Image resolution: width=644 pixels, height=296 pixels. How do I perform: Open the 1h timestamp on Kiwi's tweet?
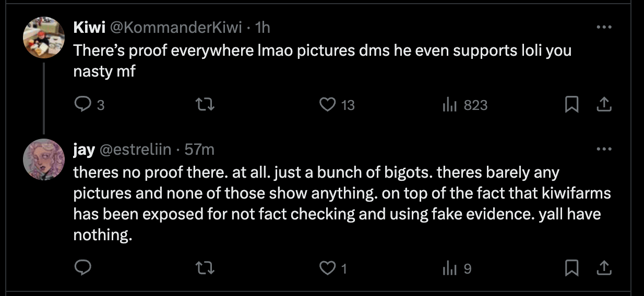(x=262, y=27)
